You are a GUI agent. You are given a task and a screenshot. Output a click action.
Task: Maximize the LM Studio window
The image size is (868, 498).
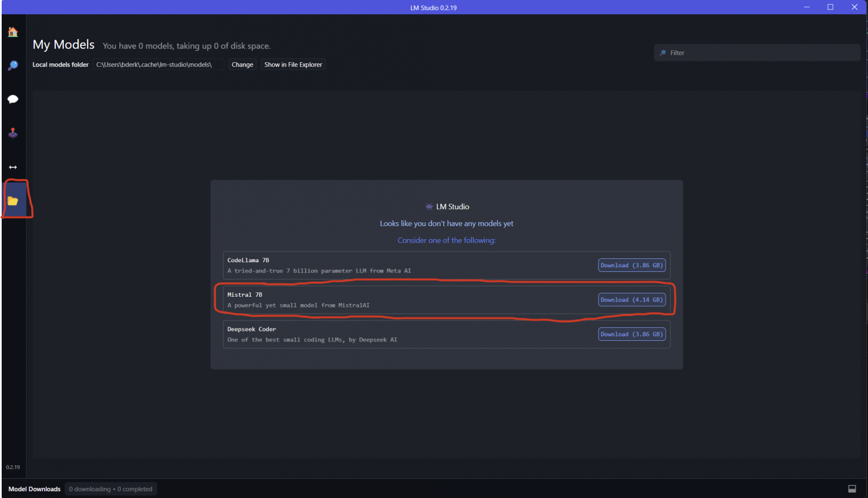click(x=830, y=7)
